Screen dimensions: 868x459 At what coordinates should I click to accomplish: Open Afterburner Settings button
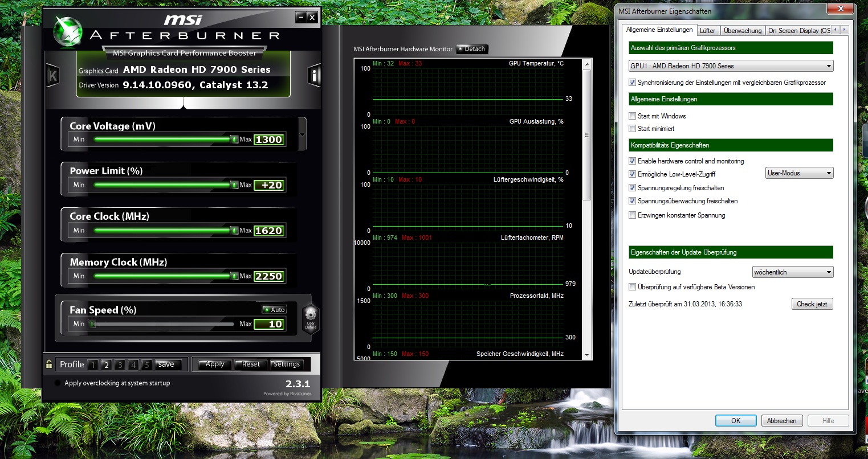point(287,364)
